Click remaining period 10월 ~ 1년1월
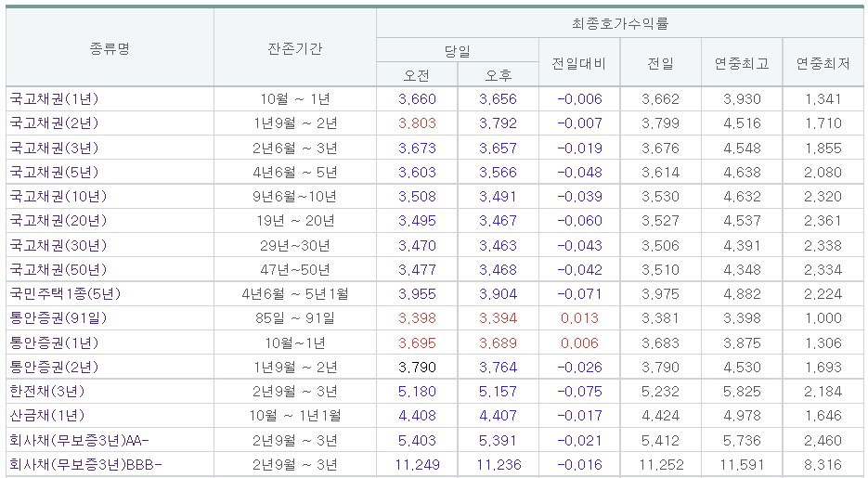The width and height of the screenshot is (868, 478). 295,416
